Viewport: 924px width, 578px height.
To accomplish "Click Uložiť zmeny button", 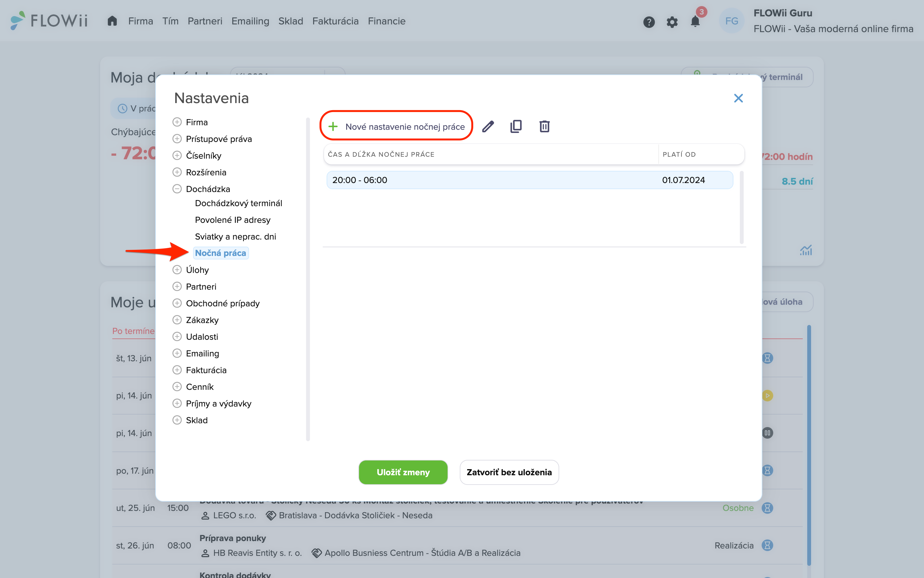I will (x=403, y=472).
